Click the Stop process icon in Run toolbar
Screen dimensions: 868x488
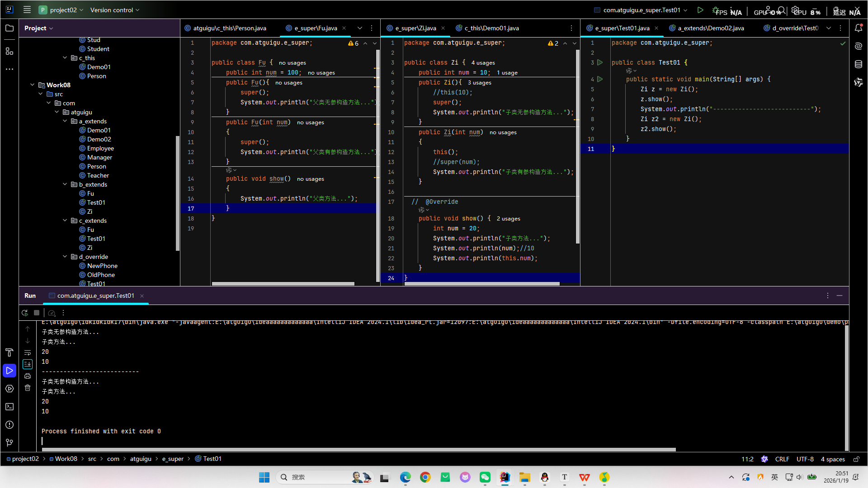37,313
